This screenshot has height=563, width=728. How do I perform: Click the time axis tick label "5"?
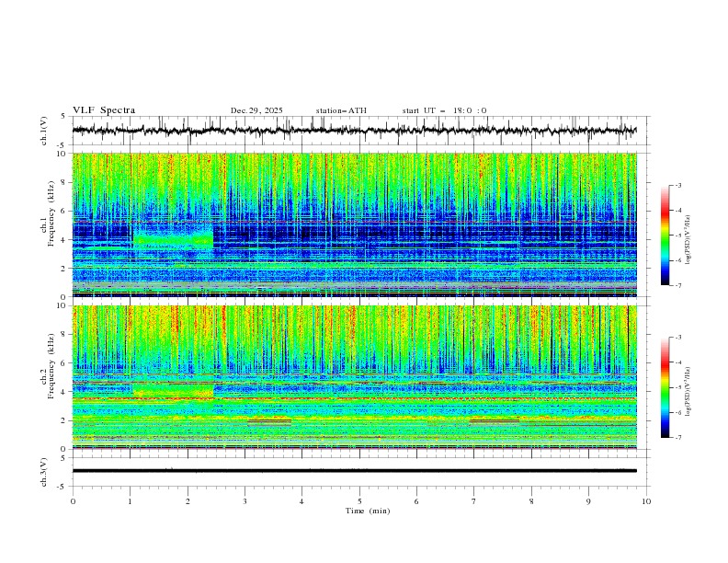pos(359,501)
